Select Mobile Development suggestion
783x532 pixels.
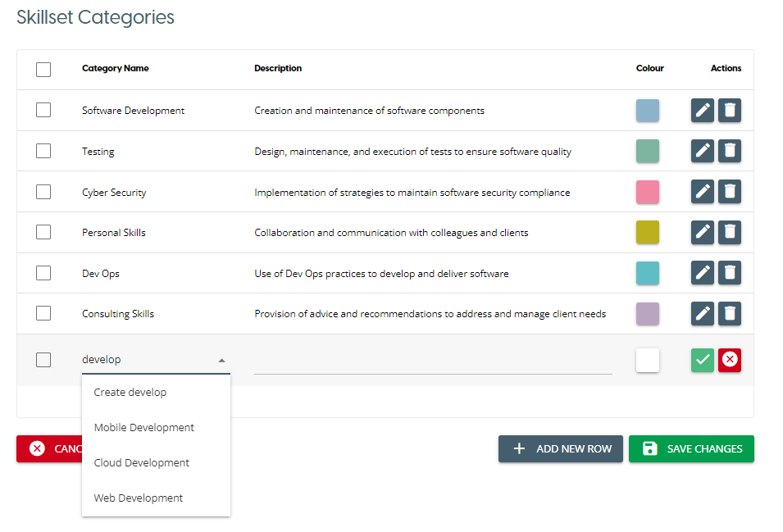pos(144,428)
